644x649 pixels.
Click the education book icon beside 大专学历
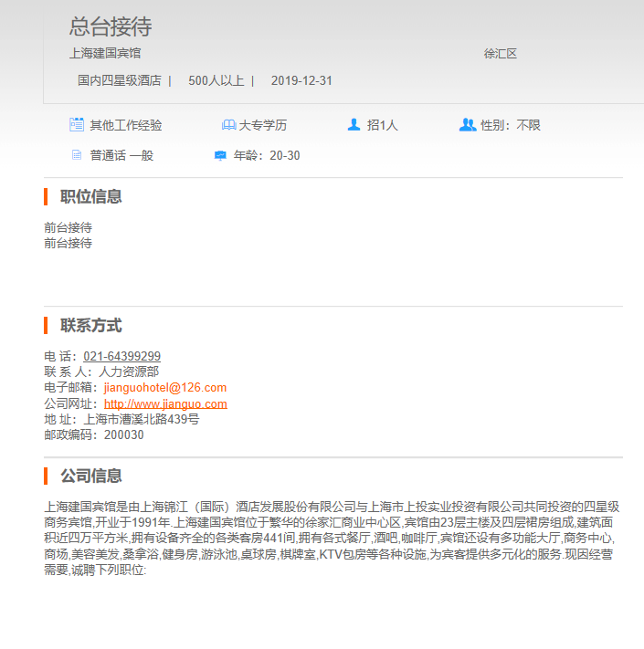(228, 125)
